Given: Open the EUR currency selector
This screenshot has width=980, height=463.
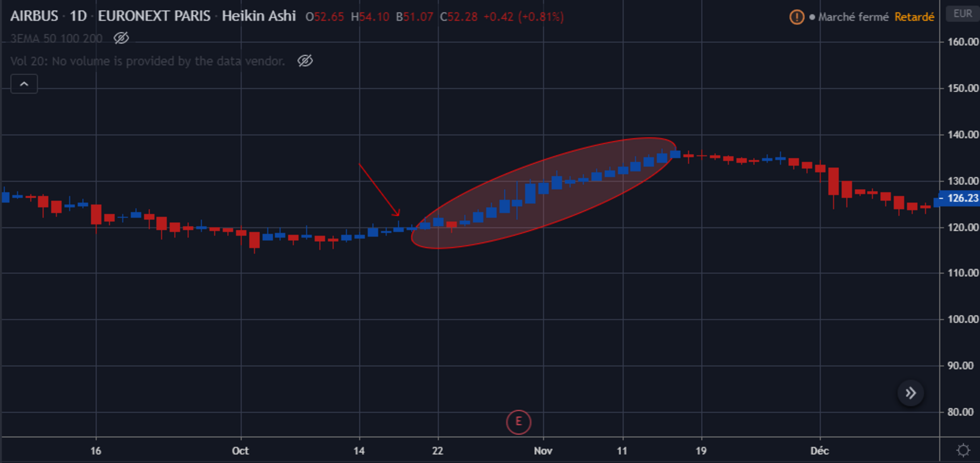Looking at the screenshot, I should point(963,14).
